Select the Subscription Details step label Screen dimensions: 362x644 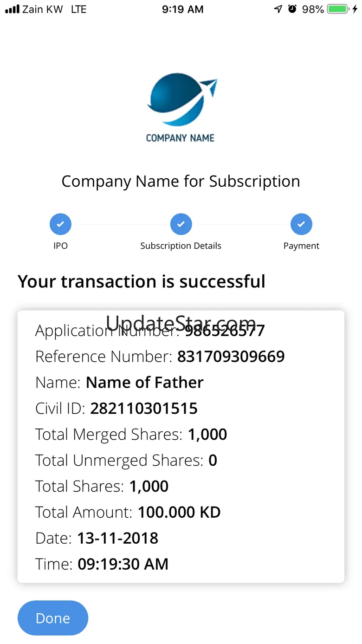click(181, 246)
